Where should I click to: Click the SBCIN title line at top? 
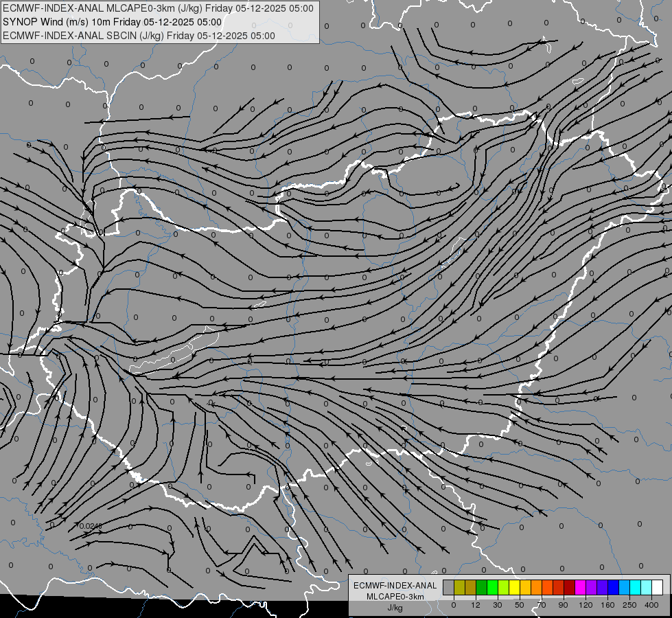click(139, 36)
